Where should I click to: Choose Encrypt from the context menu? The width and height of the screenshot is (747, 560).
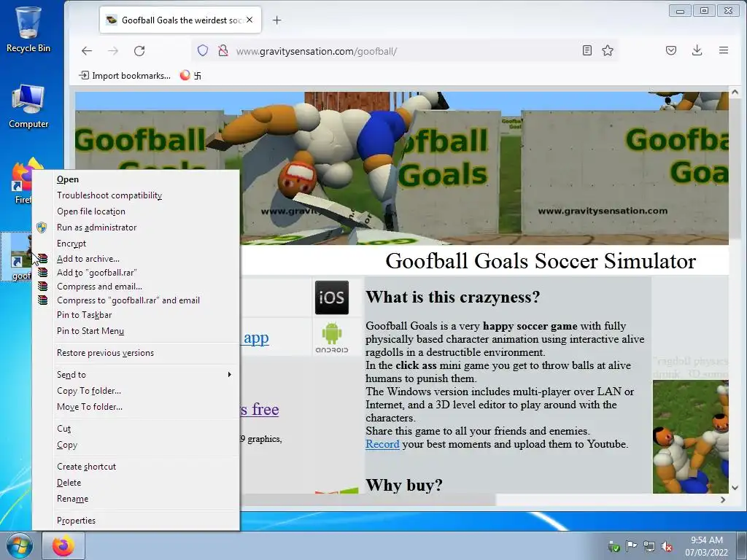coord(136,244)
